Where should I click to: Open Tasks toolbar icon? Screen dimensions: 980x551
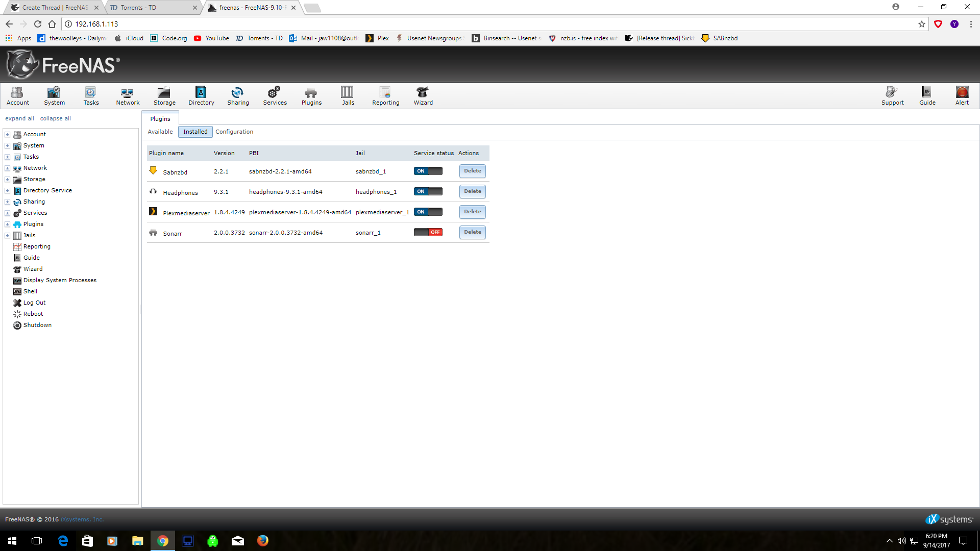point(91,95)
